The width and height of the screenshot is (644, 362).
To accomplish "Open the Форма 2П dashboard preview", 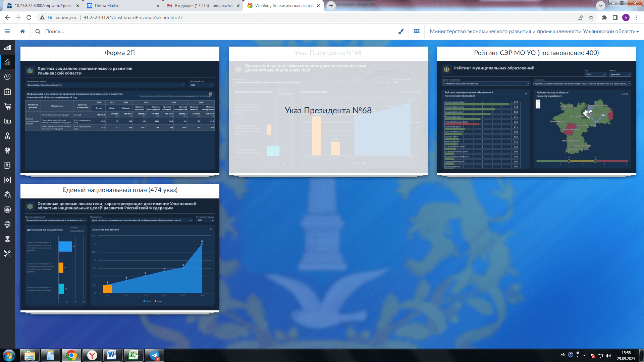I will point(120,111).
